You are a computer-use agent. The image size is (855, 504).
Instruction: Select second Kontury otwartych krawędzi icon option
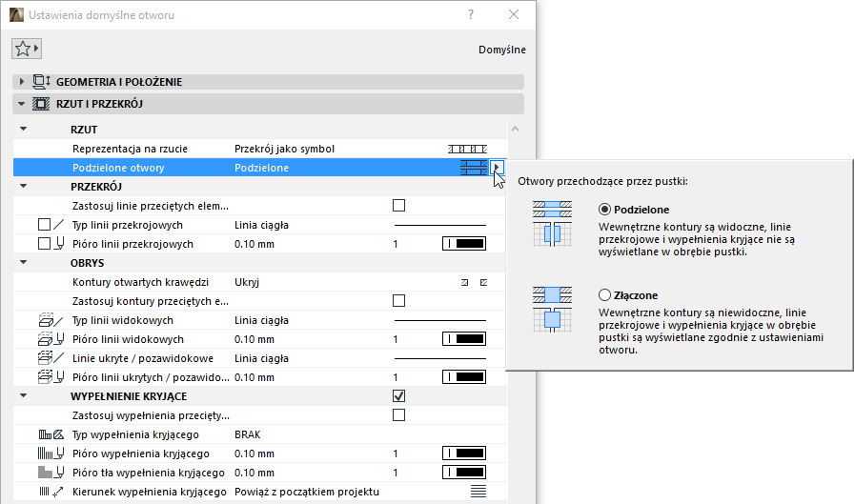pos(483,282)
